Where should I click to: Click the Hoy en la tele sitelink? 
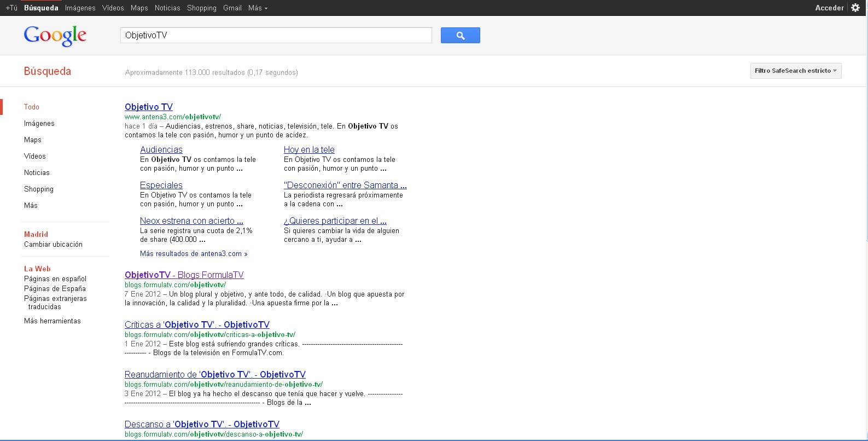click(309, 150)
